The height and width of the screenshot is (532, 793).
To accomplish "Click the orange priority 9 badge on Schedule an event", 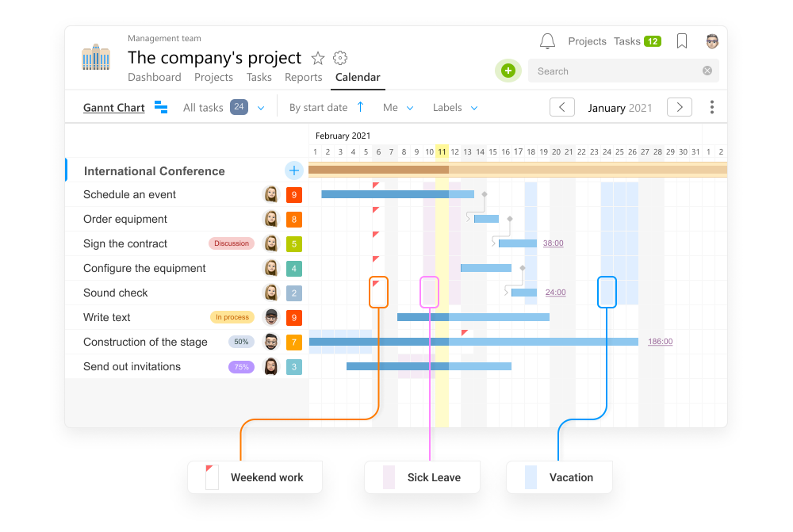I will click(294, 195).
